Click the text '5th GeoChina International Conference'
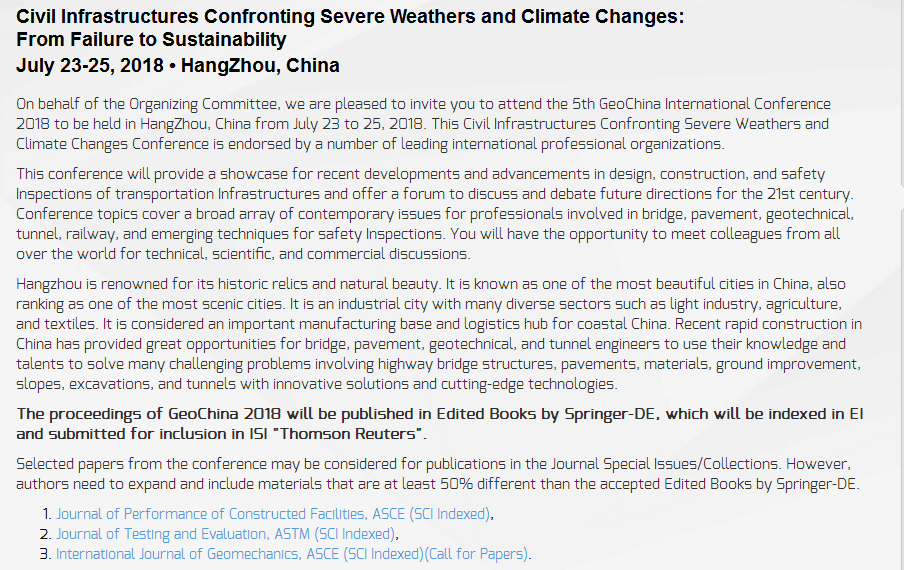The image size is (904, 570). (x=702, y=104)
